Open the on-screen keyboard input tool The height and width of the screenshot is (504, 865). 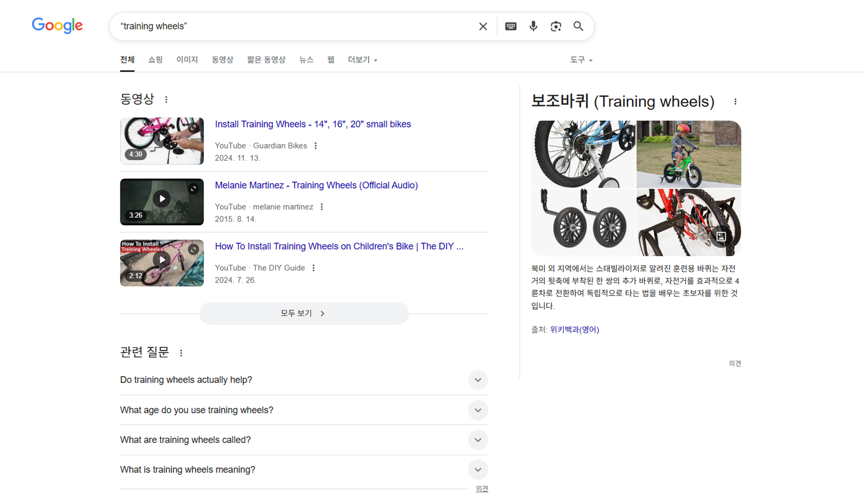(510, 26)
